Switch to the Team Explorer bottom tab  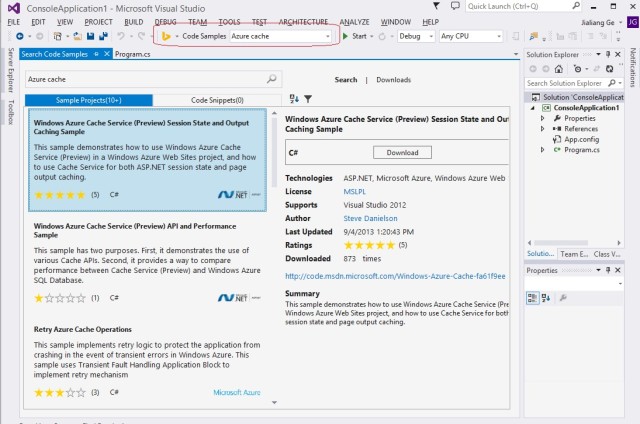click(x=574, y=254)
